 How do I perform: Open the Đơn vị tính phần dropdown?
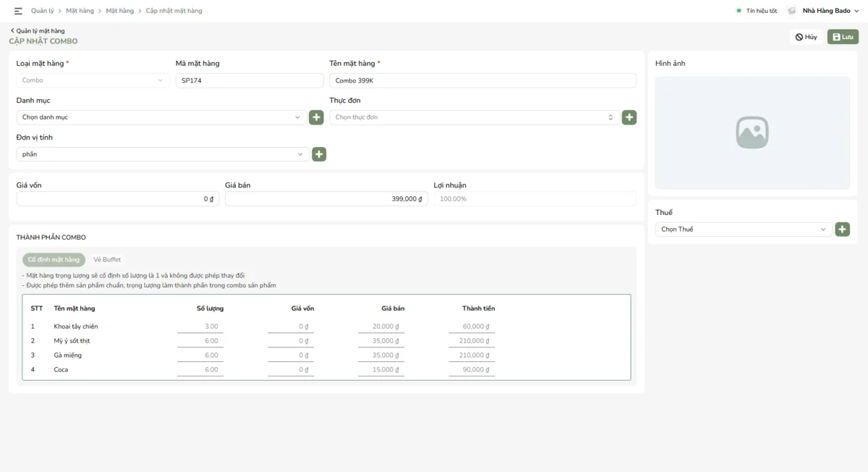click(x=163, y=154)
